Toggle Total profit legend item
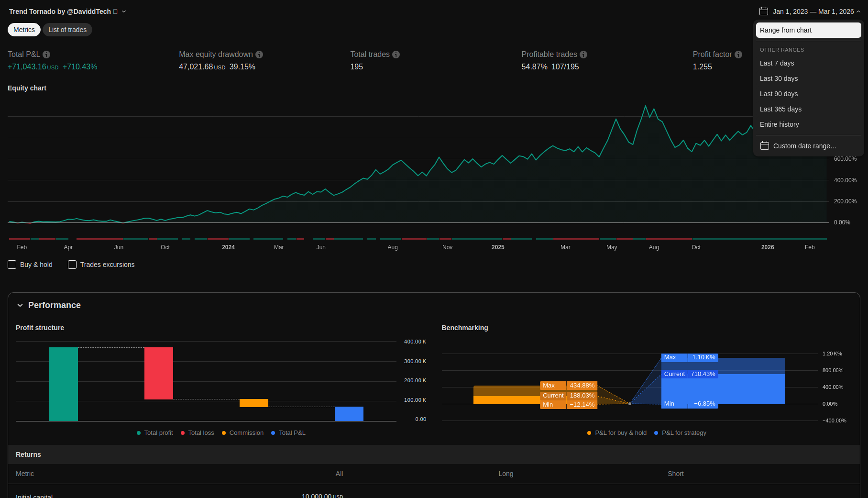 pos(155,433)
